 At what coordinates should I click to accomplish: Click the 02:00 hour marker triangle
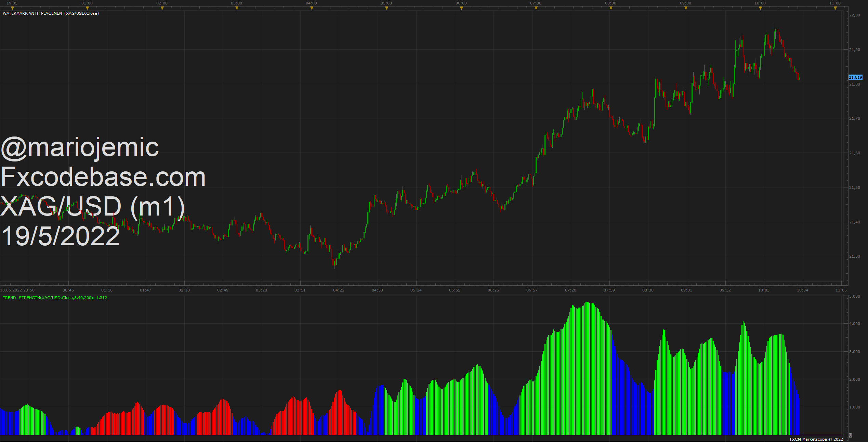point(162,8)
